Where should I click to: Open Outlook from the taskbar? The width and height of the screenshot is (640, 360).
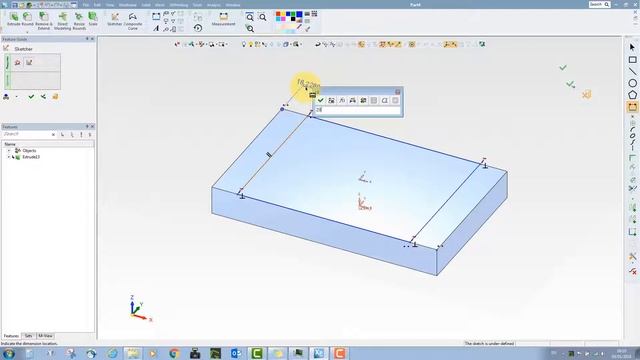[x=236, y=353]
